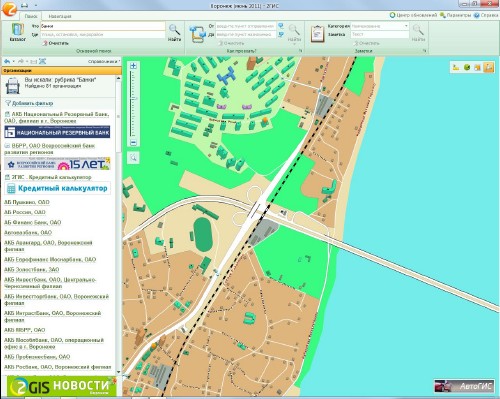Click the 'Что' search field containing Банки
Viewport: 500px width, 399px height.
point(103,26)
